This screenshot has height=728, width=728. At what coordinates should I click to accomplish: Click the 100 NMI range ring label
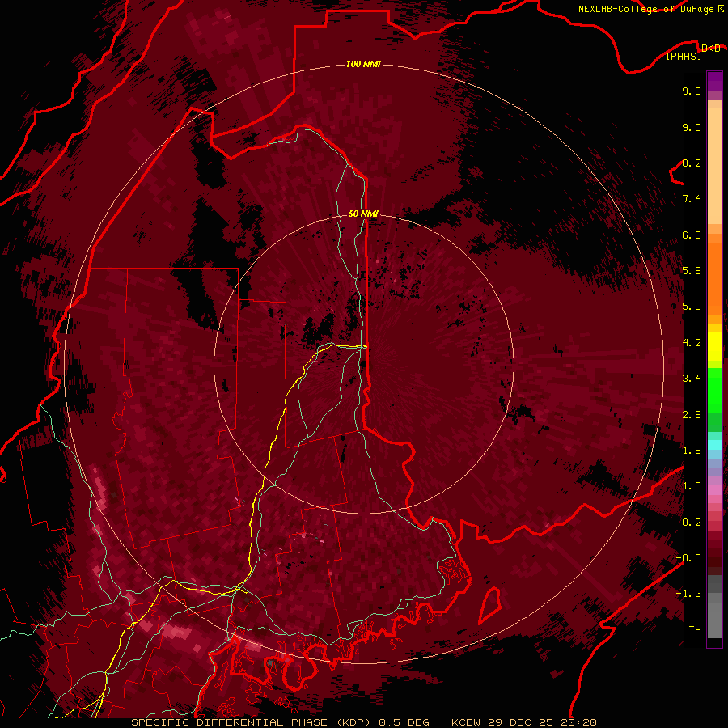[x=363, y=64]
